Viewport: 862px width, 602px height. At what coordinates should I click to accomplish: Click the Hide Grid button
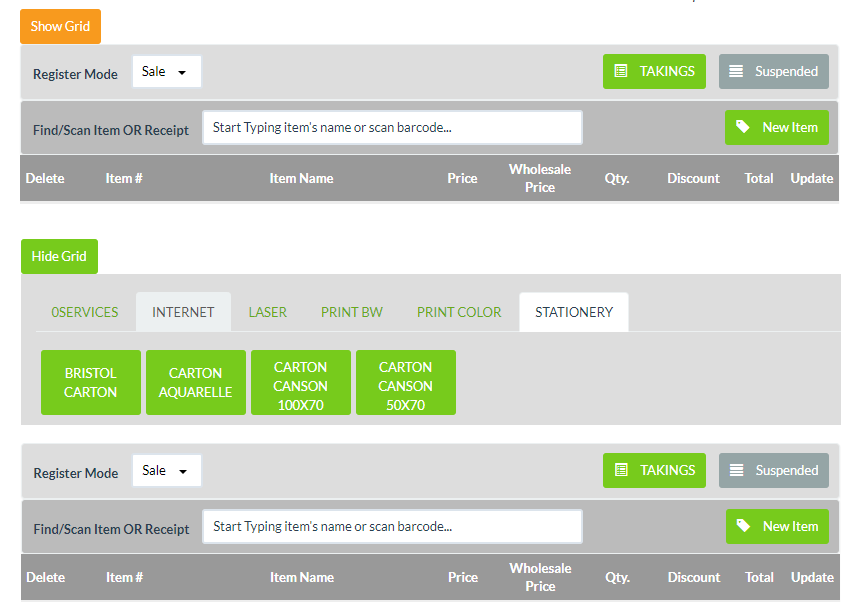pos(59,256)
